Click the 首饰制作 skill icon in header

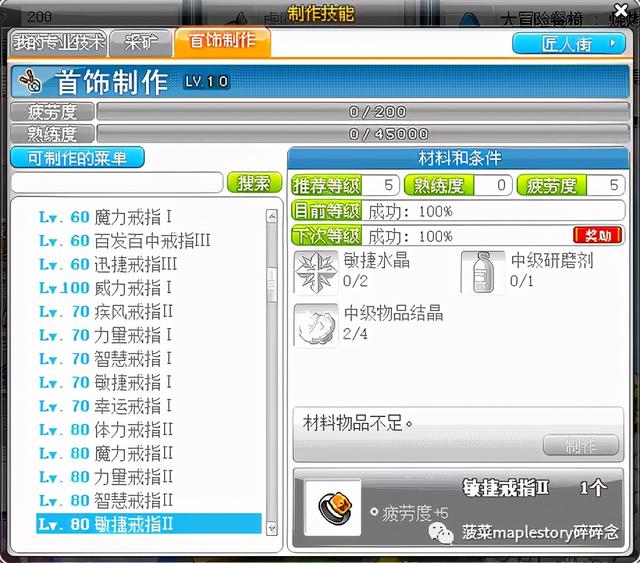(x=31, y=82)
